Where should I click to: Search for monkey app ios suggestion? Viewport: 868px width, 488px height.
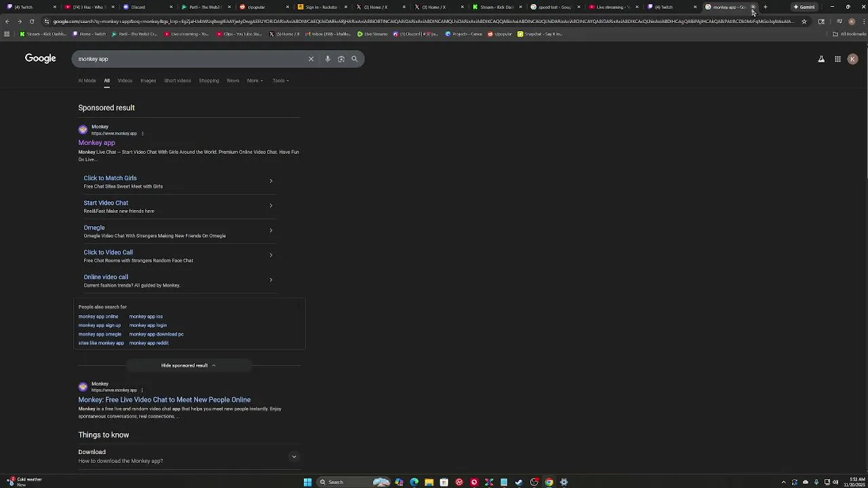pos(146,317)
